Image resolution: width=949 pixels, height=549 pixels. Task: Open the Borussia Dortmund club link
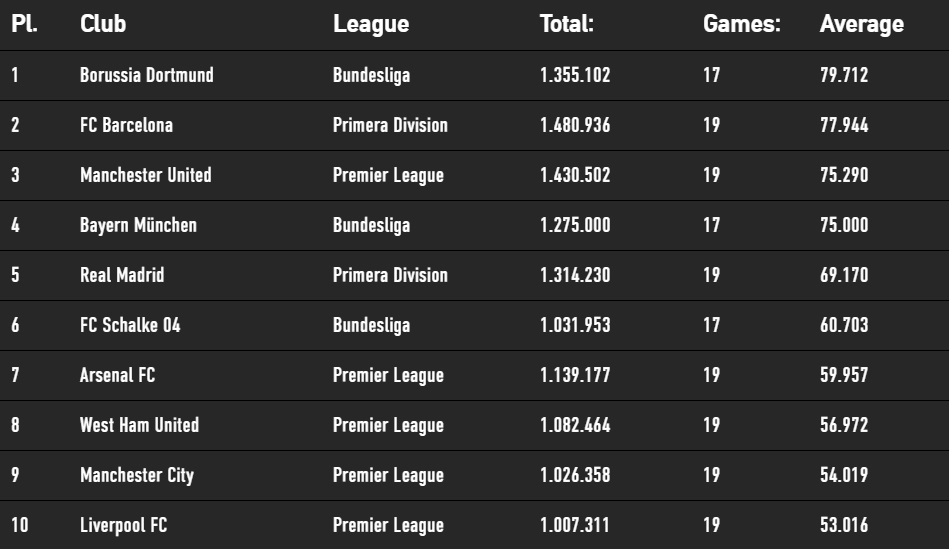[x=146, y=75]
